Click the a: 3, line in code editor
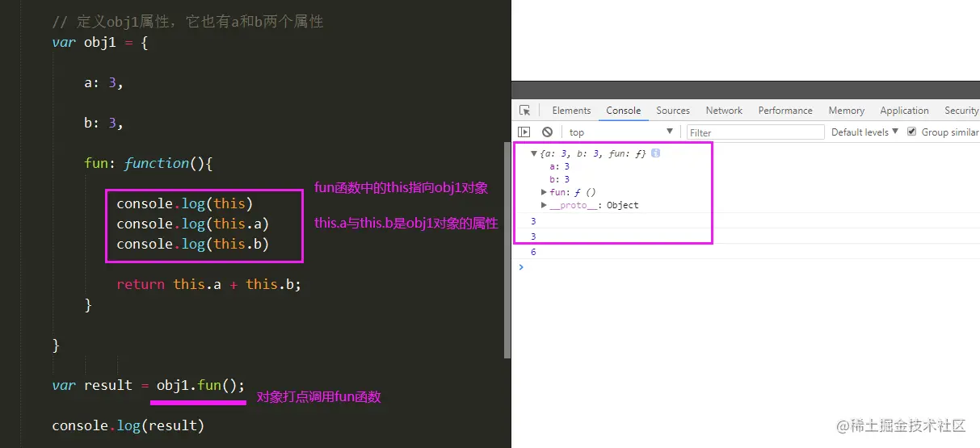The image size is (980, 448). pyautogui.click(x=103, y=82)
